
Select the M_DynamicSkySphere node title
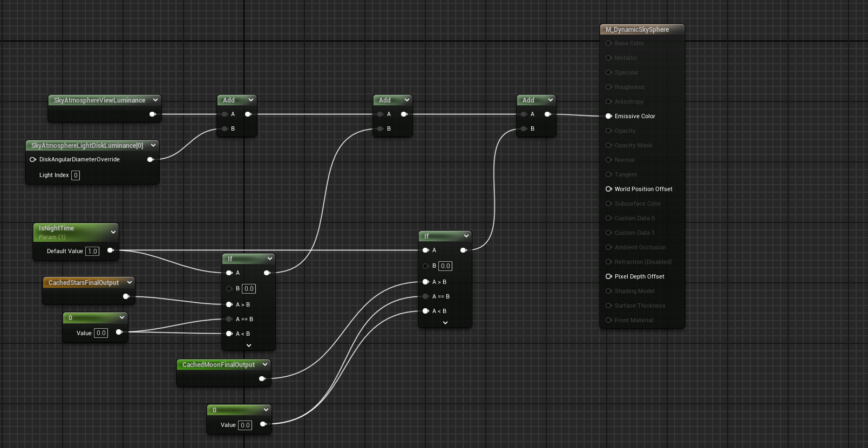[637, 30]
